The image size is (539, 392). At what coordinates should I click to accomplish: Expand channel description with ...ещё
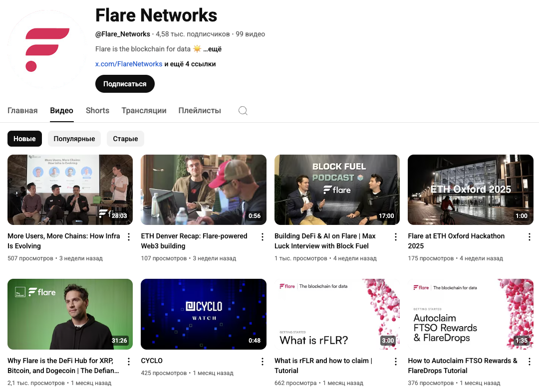pos(213,49)
